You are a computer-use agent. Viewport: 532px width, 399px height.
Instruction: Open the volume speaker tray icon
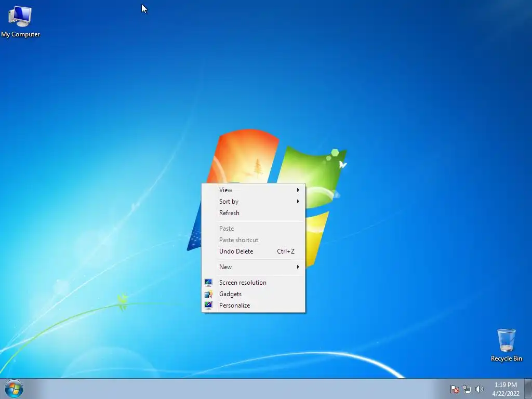click(x=479, y=389)
